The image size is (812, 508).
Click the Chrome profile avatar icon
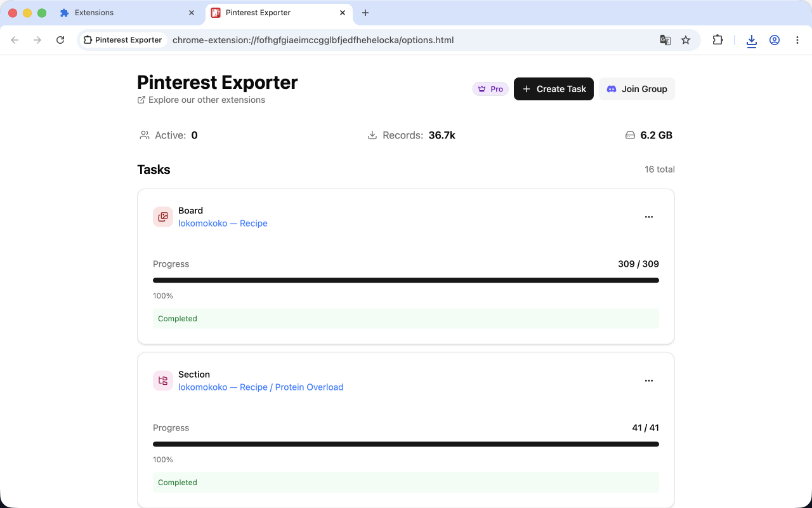point(775,40)
